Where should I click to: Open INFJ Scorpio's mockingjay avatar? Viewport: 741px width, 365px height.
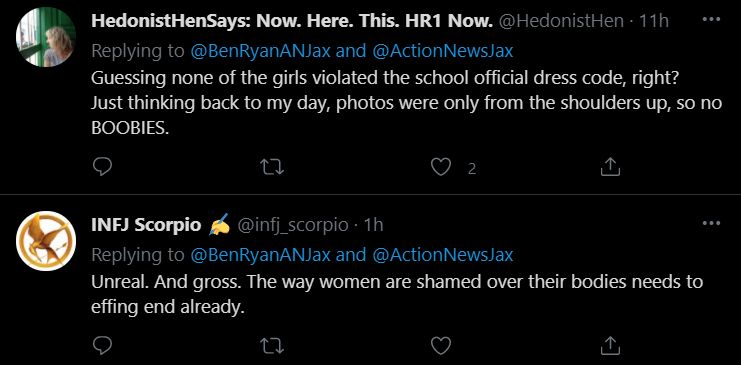(x=46, y=241)
